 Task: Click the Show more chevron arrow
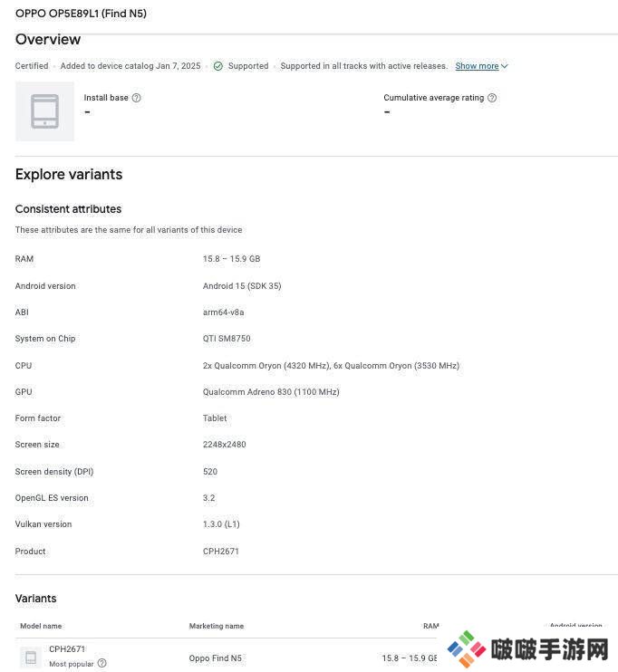(x=505, y=66)
